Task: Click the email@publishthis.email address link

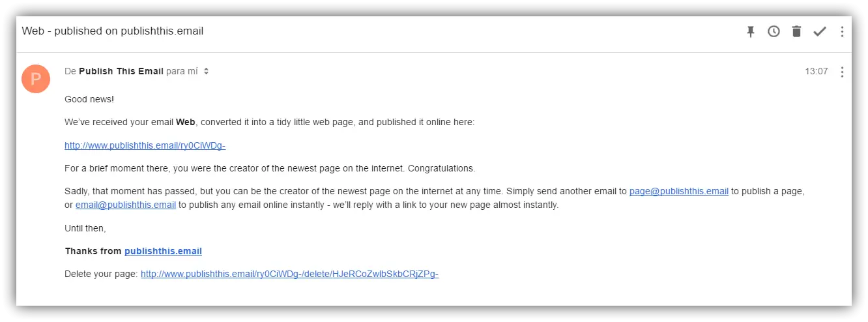Action: pyautogui.click(x=125, y=205)
